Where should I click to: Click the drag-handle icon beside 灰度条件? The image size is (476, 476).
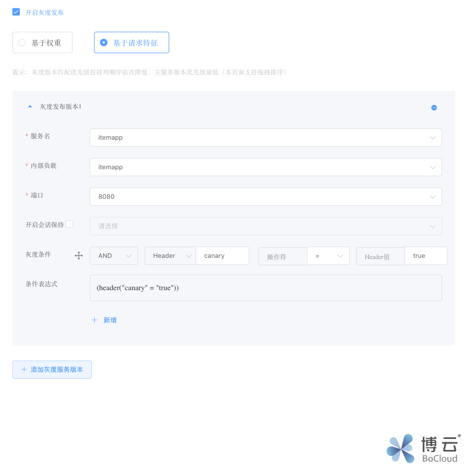(78, 256)
